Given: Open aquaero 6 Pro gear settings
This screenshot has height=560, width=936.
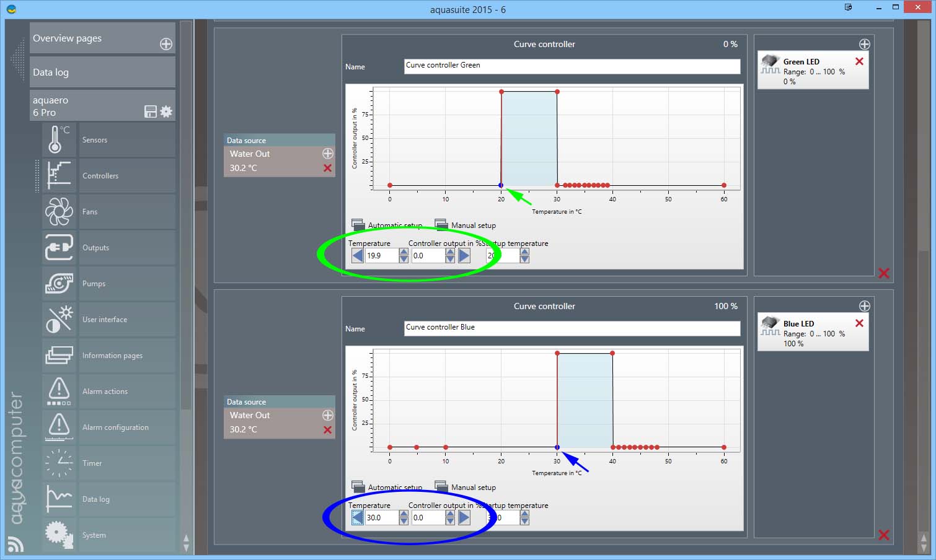Looking at the screenshot, I should [x=166, y=112].
